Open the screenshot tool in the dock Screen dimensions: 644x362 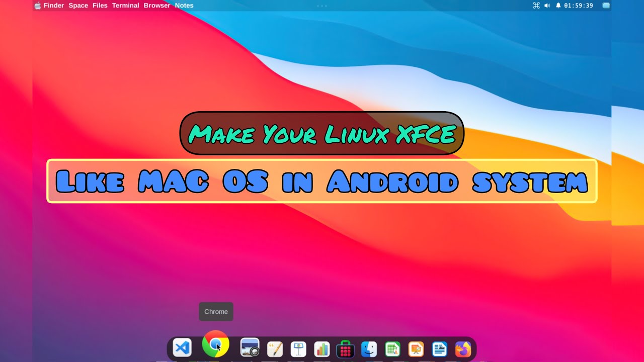[250, 348]
